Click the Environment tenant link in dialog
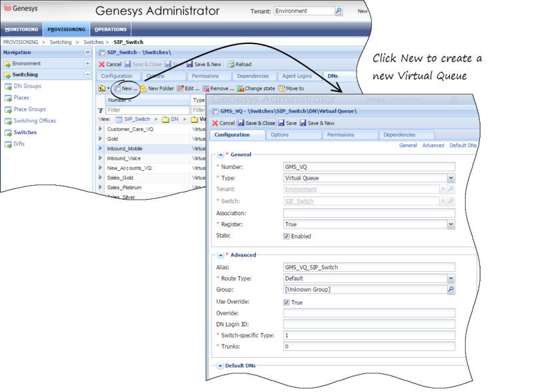534x392 pixels. 301,190
